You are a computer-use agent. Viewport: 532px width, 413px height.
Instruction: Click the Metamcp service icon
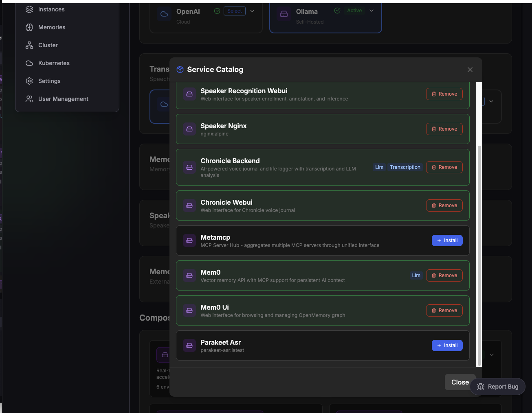[x=189, y=240]
